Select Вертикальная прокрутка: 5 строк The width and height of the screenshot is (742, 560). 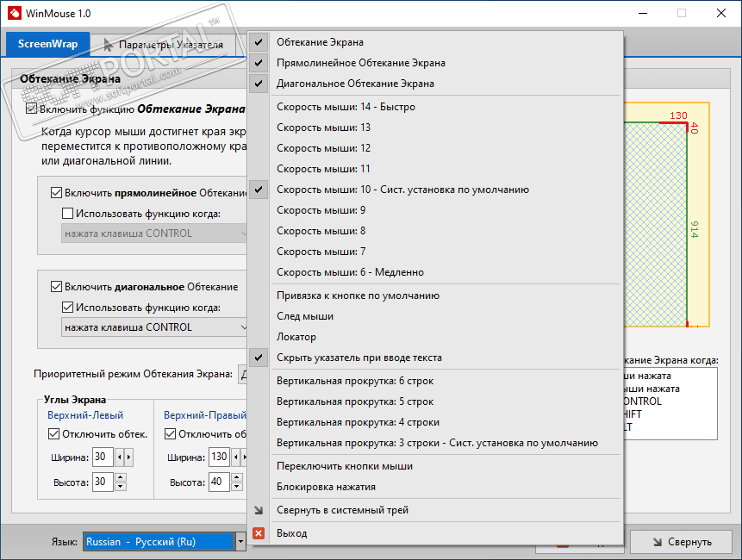pos(435,401)
